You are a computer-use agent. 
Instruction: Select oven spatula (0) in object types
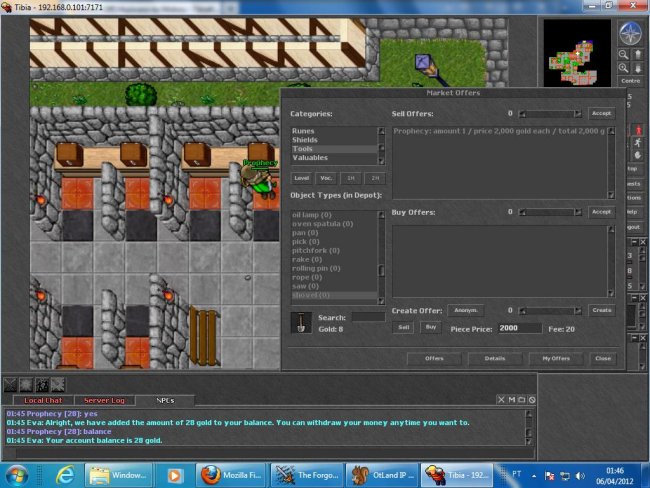pyautogui.click(x=334, y=224)
